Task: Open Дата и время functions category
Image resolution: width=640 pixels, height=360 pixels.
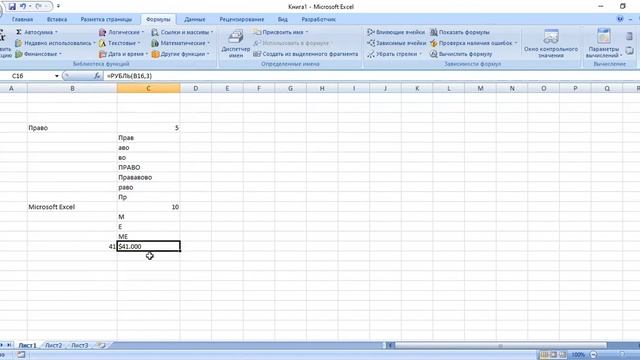Action: (x=123, y=54)
